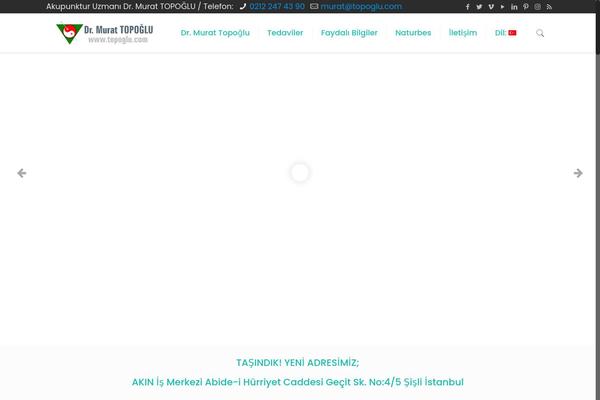Viewport: 600px width, 400px height.
Task: Open the LinkedIn social icon
Action: (x=514, y=7)
